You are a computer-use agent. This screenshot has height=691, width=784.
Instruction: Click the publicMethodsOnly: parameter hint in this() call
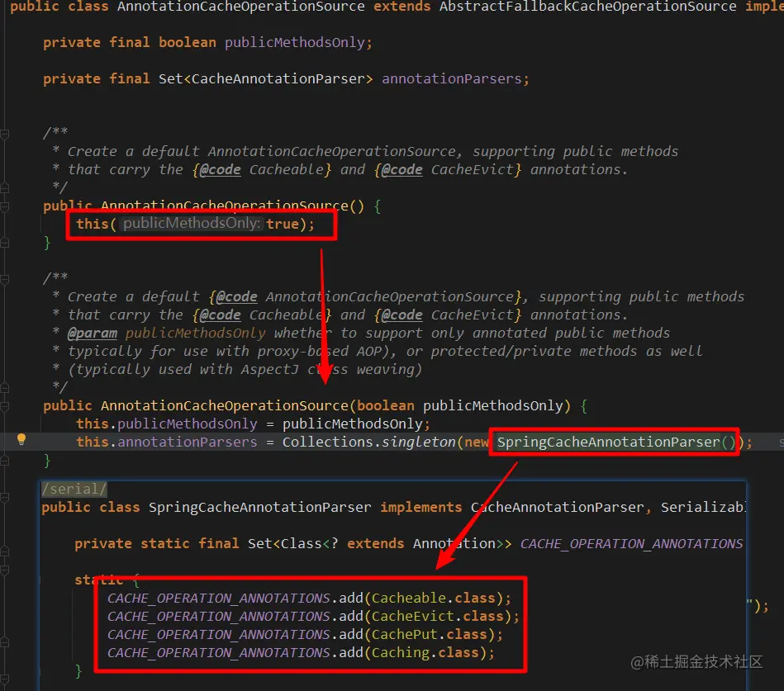(192, 223)
